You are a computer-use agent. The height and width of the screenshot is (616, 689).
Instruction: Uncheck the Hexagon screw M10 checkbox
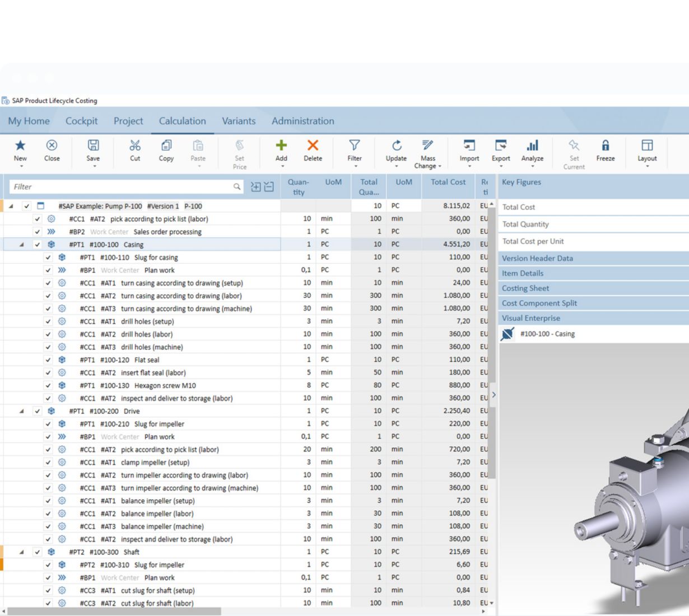click(48, 386)
